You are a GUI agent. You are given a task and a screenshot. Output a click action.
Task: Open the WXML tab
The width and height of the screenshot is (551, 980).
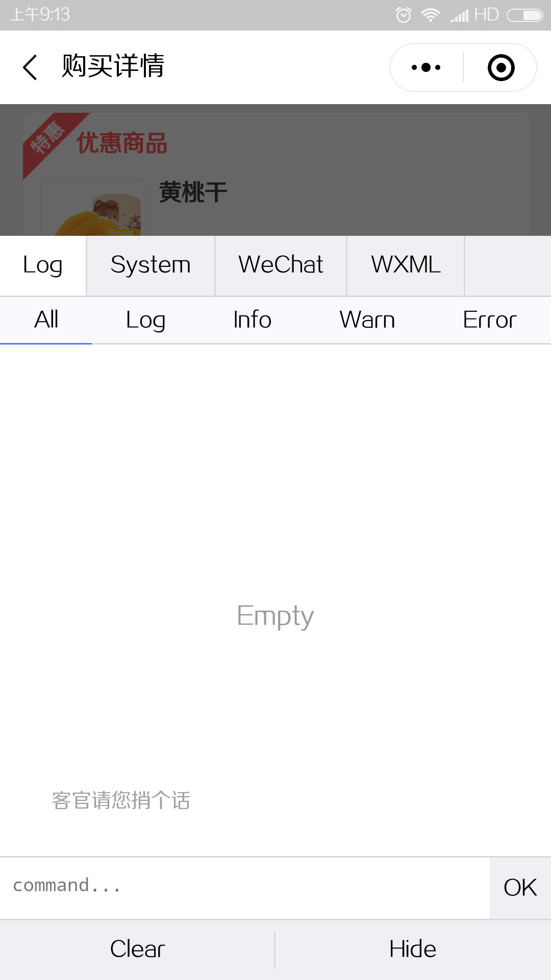point(406,265)
